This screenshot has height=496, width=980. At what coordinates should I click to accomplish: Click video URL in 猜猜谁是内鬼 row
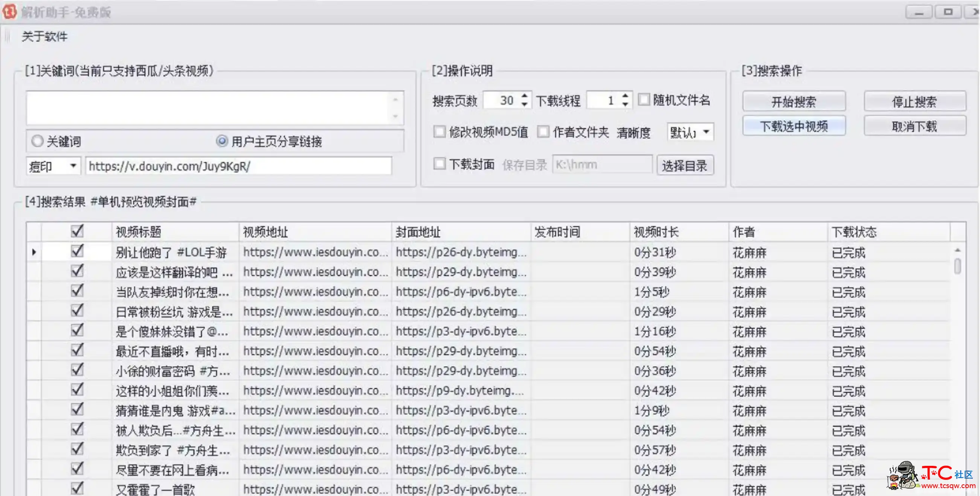pos(315,410)
